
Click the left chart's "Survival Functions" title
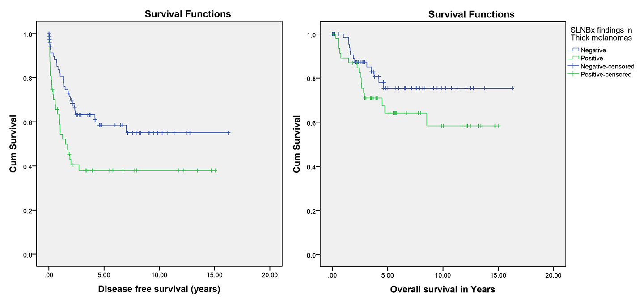coord(188,14)
